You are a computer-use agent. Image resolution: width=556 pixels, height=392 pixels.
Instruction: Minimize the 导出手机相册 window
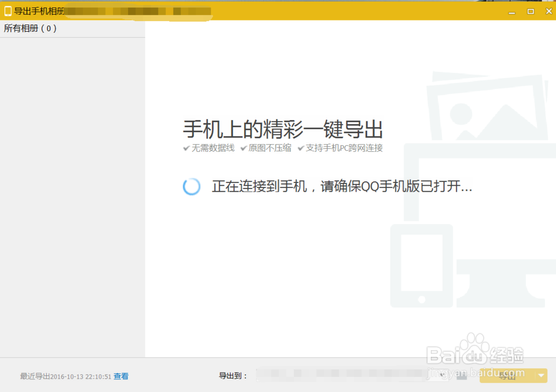coord(512,12)
